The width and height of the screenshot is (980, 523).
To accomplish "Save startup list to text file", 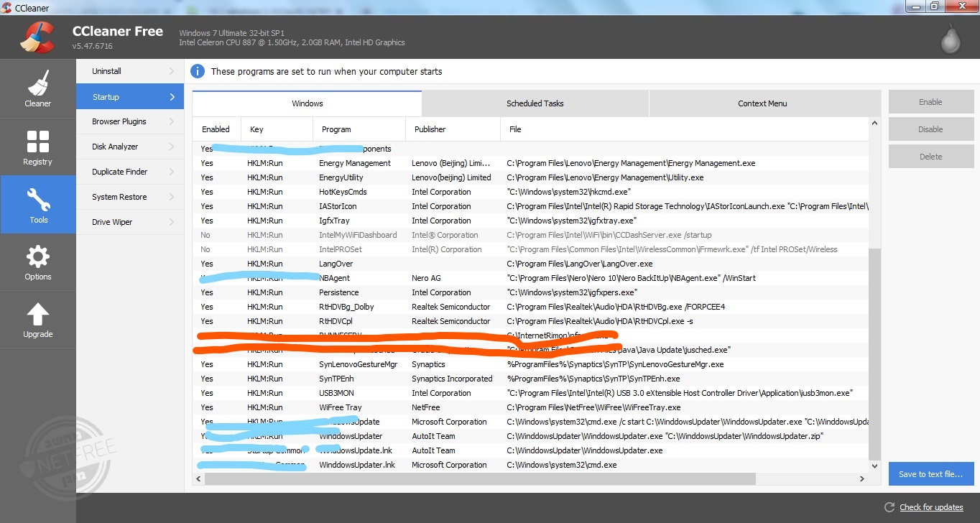I will pos(930,474).
